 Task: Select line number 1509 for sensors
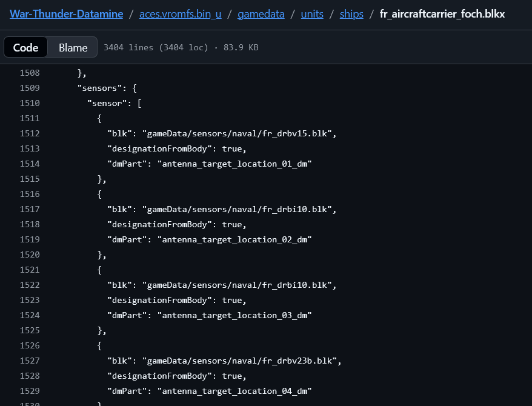click(x=30, y=88)
